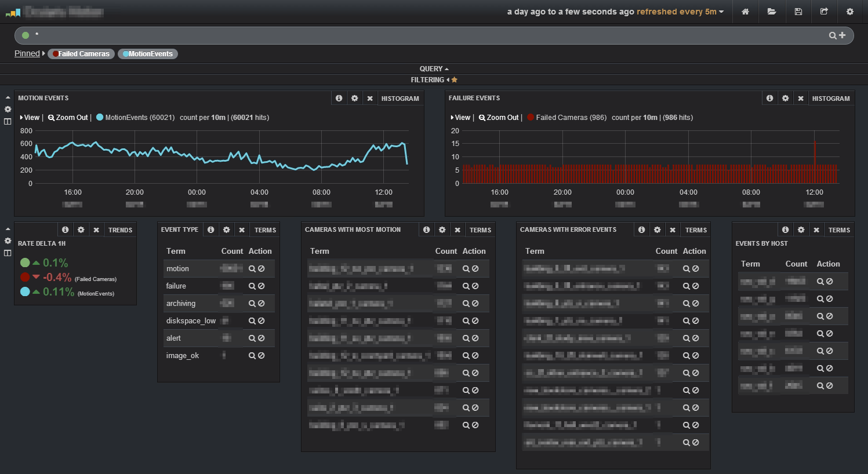868x474 pixels.
Task: Remove the Failure Events panel
Action: pos(801,99)
